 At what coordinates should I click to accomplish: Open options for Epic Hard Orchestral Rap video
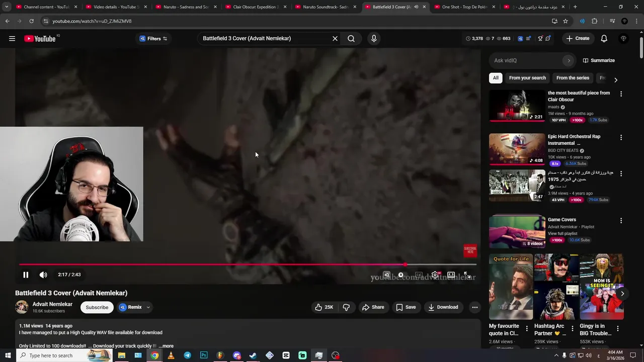[621, 137]
